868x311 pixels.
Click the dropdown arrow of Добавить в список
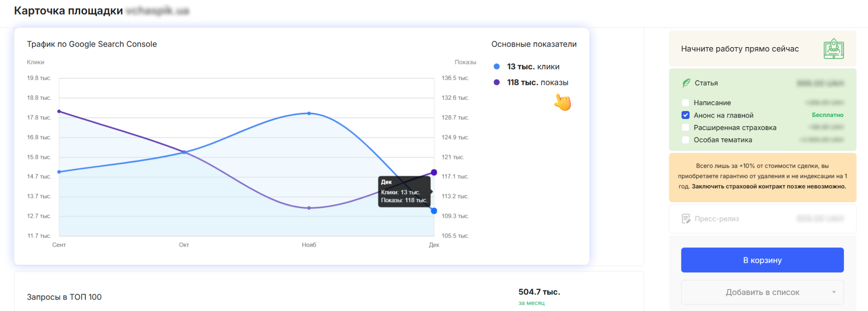pyautogui.click(x=834, y=292)
